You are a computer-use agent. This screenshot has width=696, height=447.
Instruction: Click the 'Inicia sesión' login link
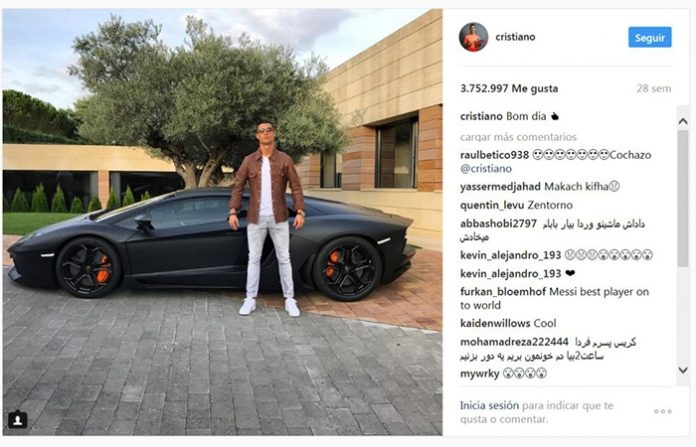(489, 405)
